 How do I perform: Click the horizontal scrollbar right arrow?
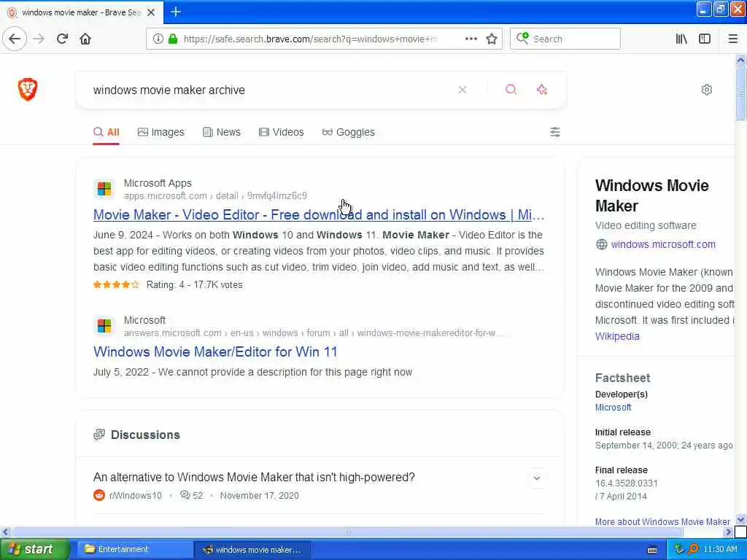point(728,532)
